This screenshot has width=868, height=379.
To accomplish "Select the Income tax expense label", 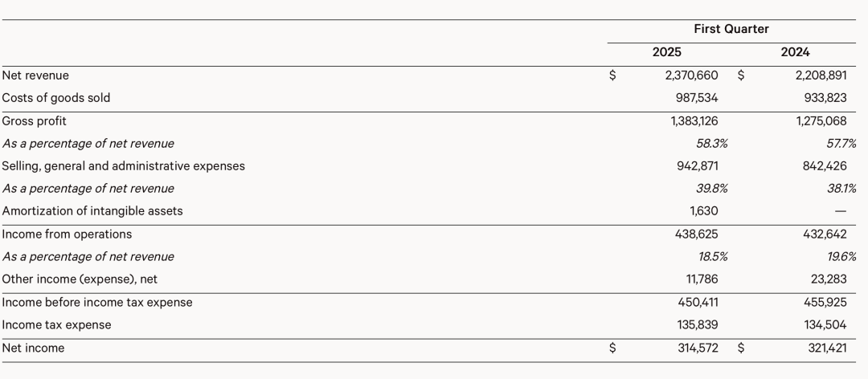I will (x=56, y=325).
